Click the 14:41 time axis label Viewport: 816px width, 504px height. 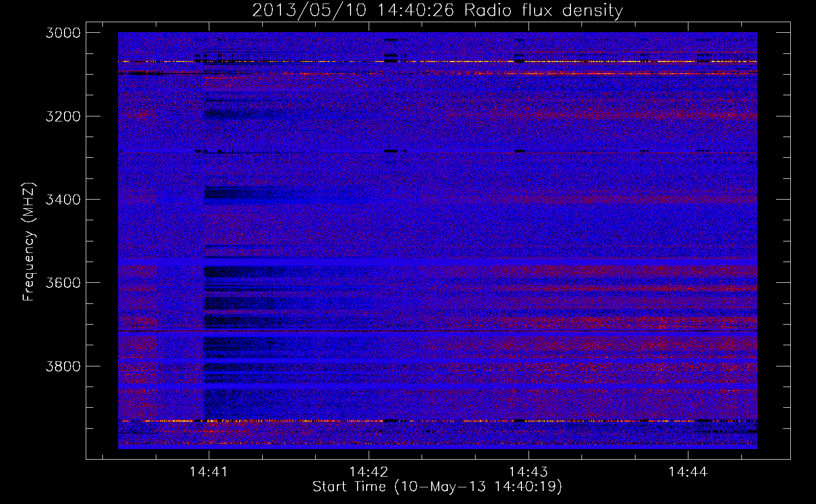pos(208,472)
